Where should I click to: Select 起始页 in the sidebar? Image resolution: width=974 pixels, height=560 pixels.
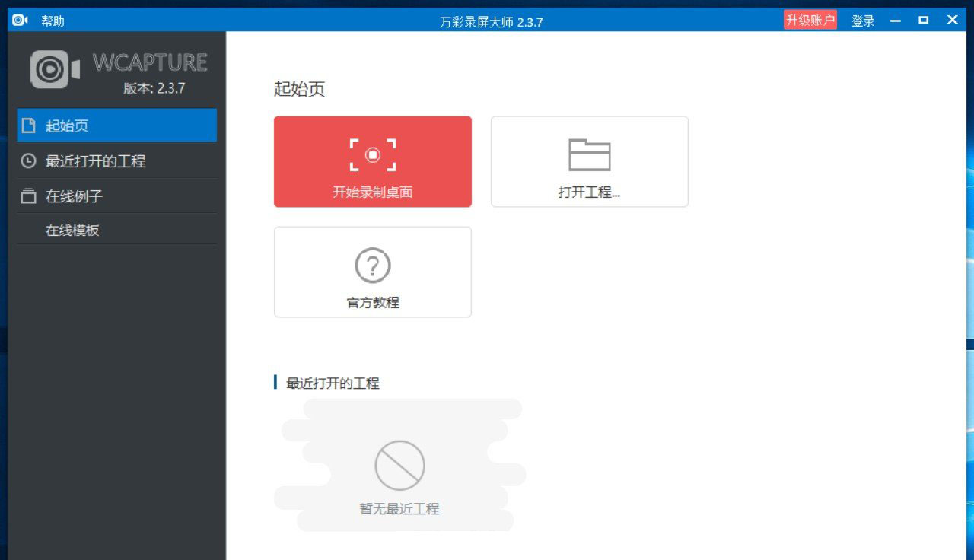pyautogui.click(x=117, y=126)
